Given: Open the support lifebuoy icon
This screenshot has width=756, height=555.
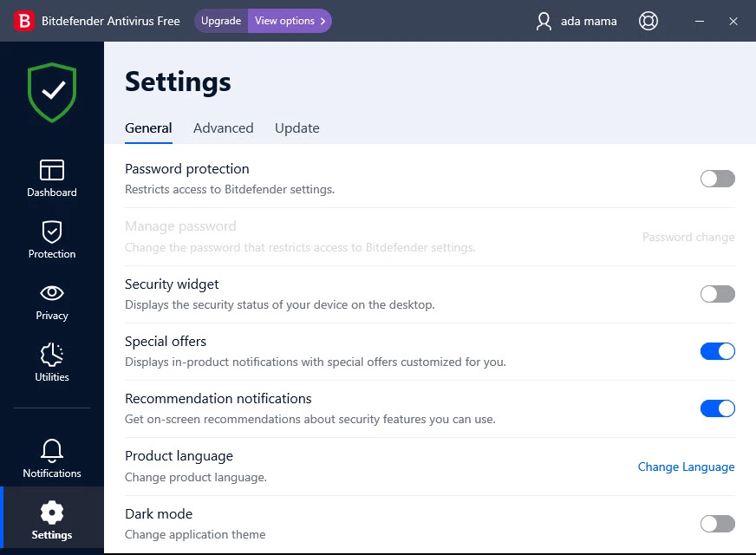Looking at the screenshot, I should (648, 21).
